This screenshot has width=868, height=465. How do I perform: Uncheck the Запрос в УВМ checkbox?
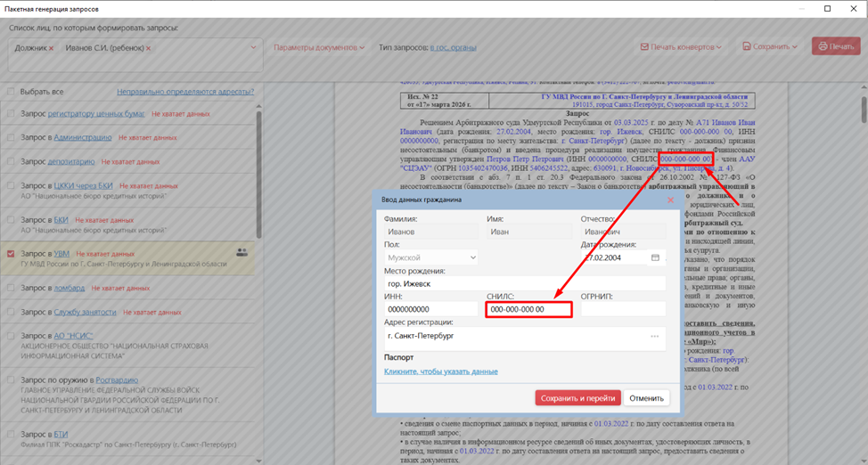point(11,254)
